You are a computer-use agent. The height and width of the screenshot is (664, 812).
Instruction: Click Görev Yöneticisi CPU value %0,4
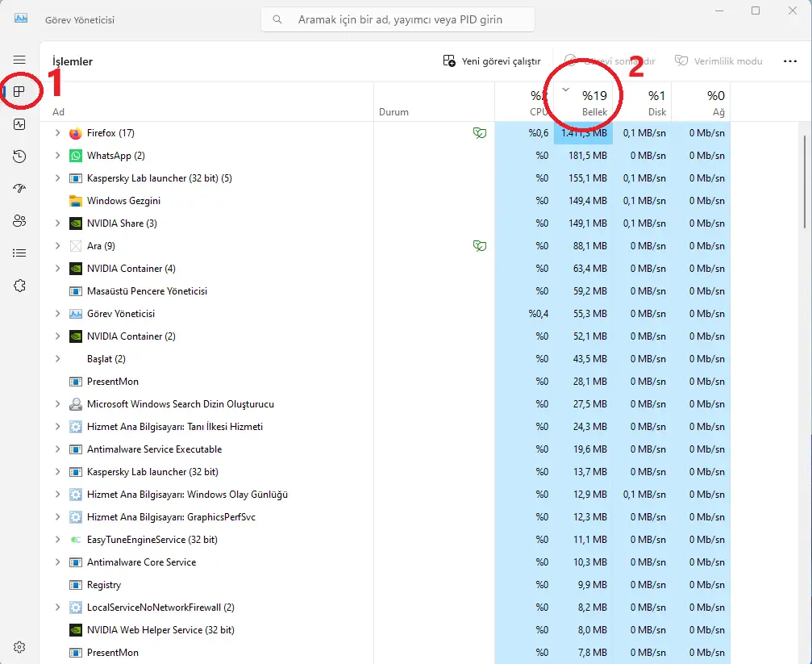tap(538, 314)
